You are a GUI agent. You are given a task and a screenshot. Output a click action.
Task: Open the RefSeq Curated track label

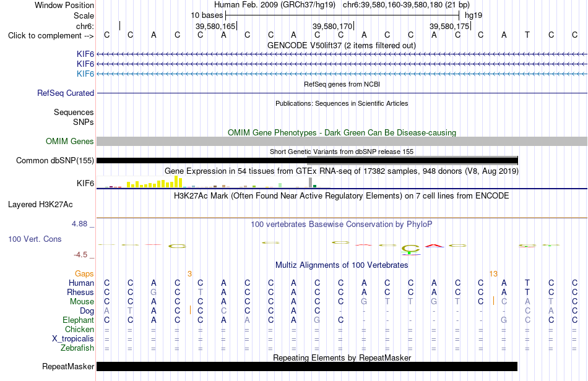[66, 93]
